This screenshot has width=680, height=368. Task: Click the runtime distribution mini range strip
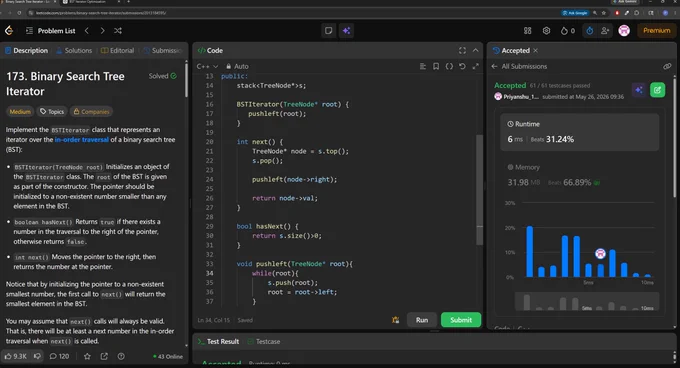(587, 301)
